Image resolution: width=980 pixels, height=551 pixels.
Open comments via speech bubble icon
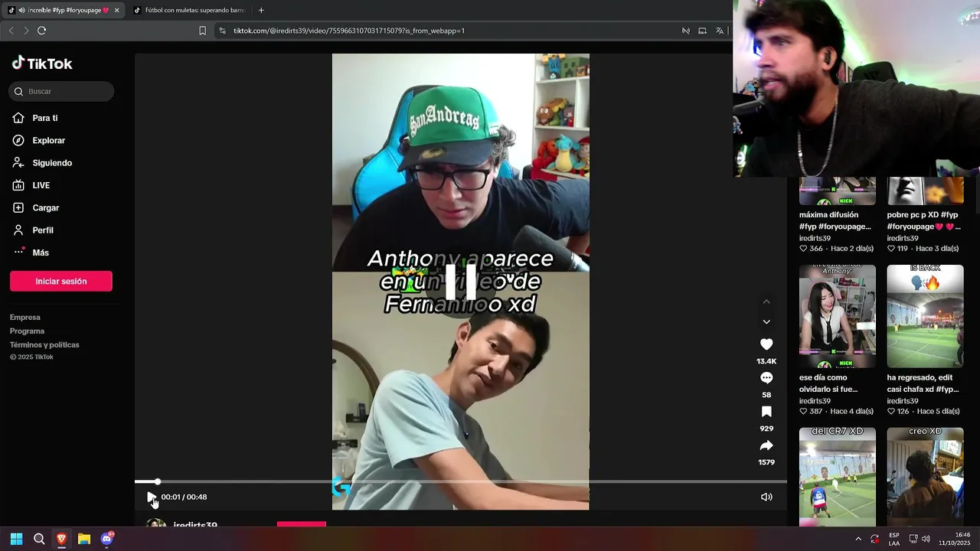coord(766,378)
